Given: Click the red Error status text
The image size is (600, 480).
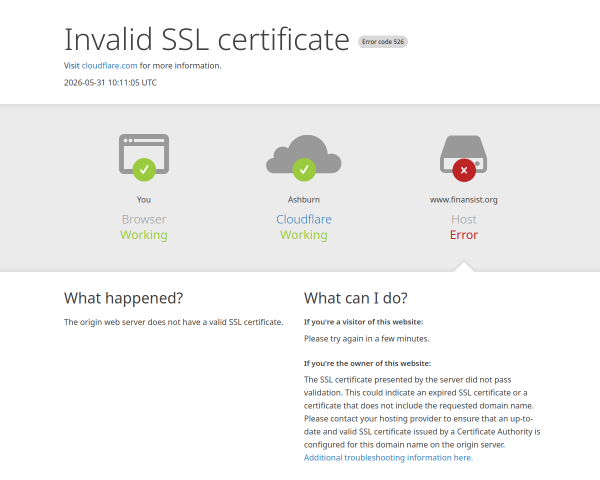Looking at the screenshot, I should coord(464,235).
